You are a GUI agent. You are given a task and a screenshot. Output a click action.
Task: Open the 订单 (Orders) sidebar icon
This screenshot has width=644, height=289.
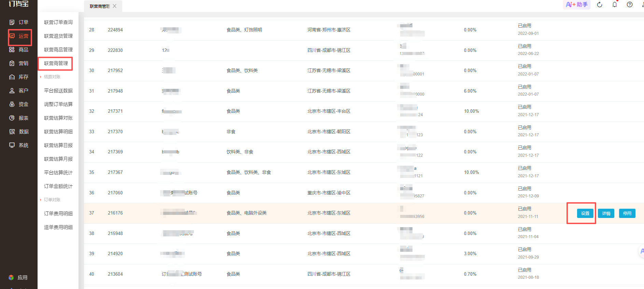(x=12, y=22)
